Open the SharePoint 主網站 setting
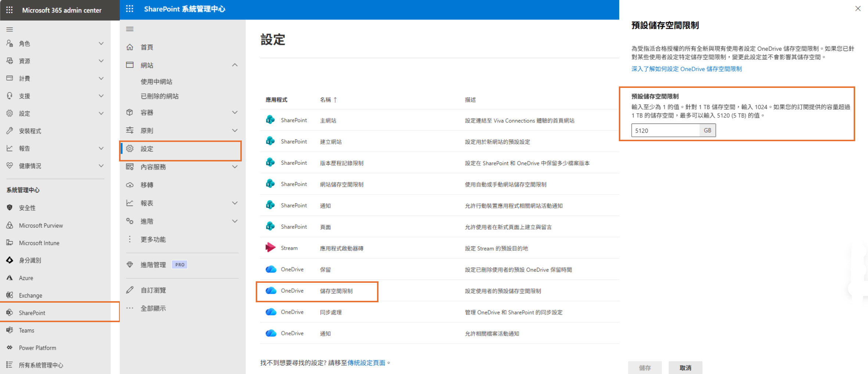The height and width of the screenshot is (374, 868). point(328,120)
